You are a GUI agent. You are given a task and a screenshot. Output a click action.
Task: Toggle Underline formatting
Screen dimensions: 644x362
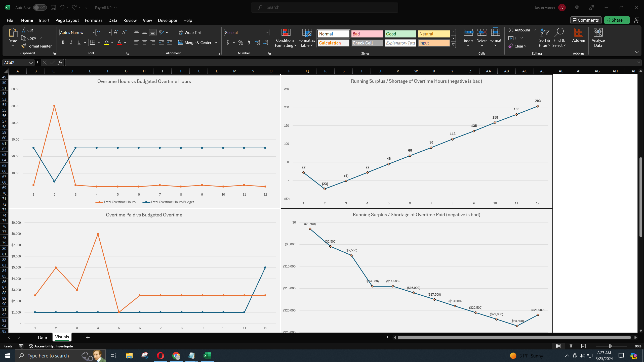[x=79, y=42]
